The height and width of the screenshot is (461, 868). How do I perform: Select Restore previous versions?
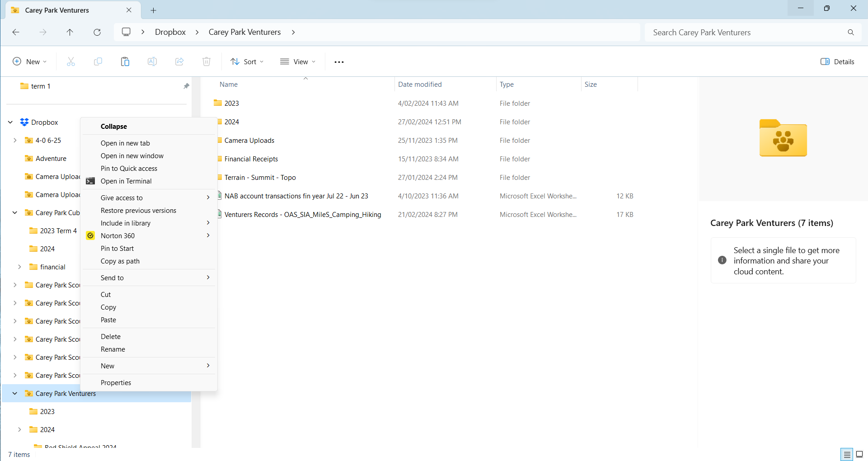pyautogui.click(x=149, y=211)
